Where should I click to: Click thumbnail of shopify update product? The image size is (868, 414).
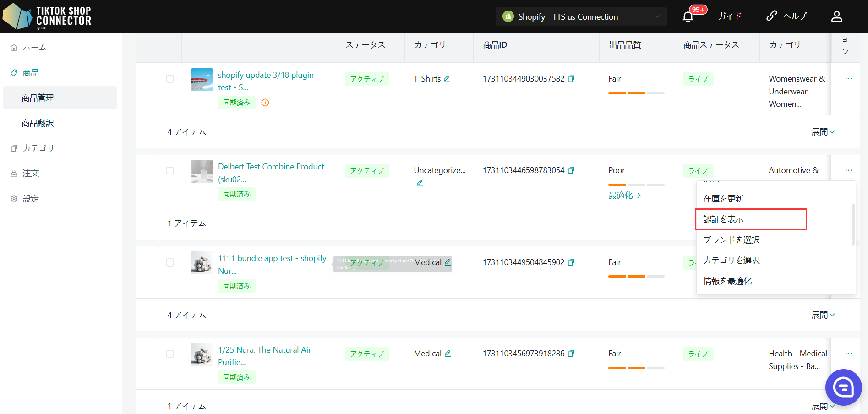[202, 80]
